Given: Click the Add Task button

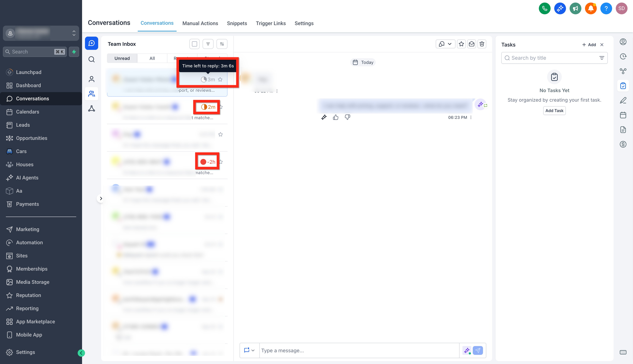Looking at the screenshot, I should click(554, 111).
